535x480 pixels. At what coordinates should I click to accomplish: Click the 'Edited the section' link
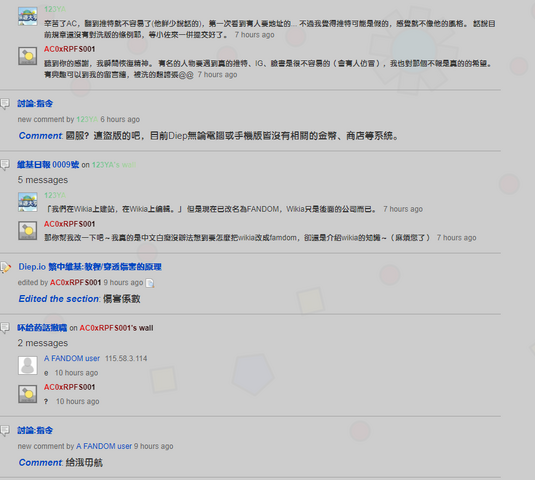pyautogui.click(x=59, y=299)
